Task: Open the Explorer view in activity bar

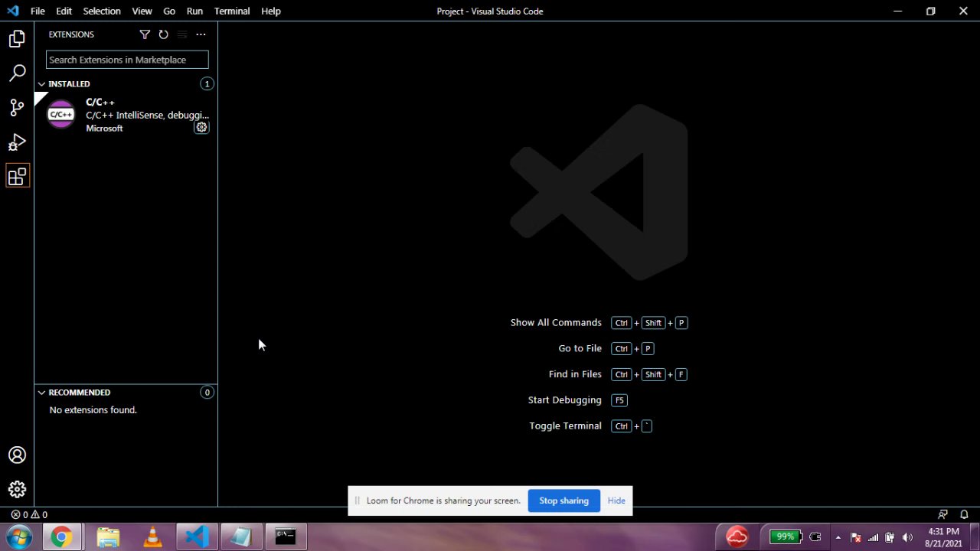Action: pos(17,38)
